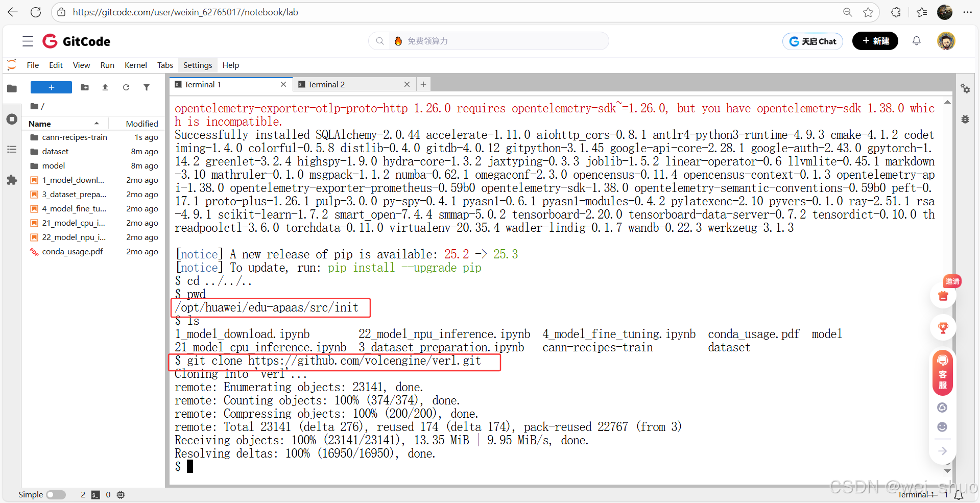This screenshot has height=503, width=980.
Task: Reload the browser page
Action: [35, 12]
